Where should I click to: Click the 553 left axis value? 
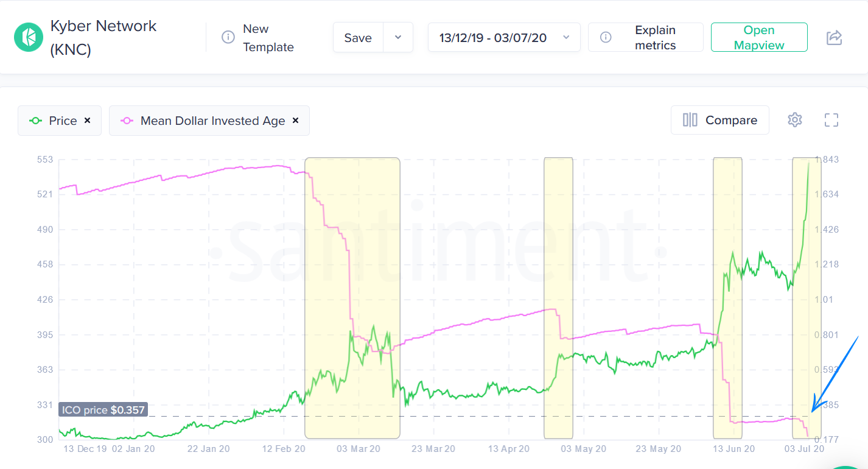point(46,160)
